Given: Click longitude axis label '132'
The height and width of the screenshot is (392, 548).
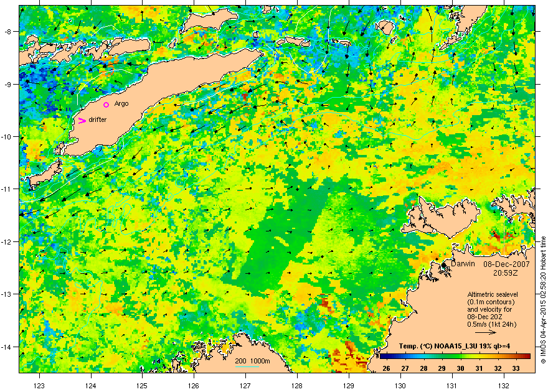Looking at the screenshot, I should 504,386.
